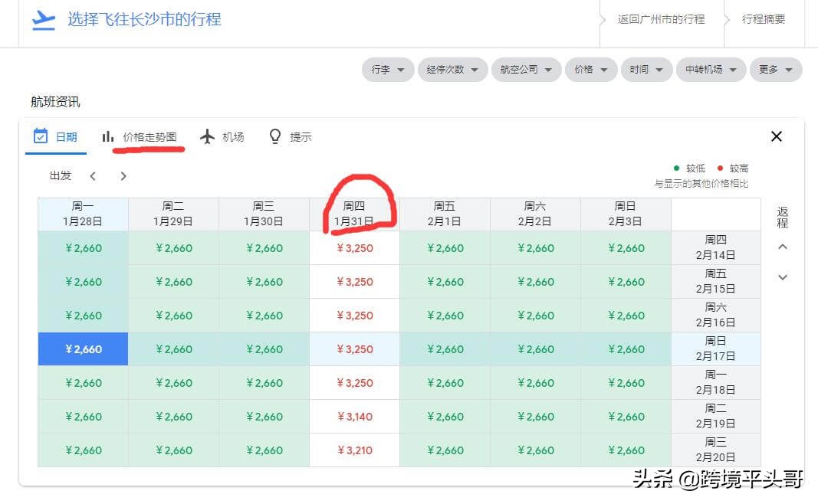The width and height of the screenshot is (818, 504).
Task: Click the down chevron to show later return dates
Action: click(783, 277)
